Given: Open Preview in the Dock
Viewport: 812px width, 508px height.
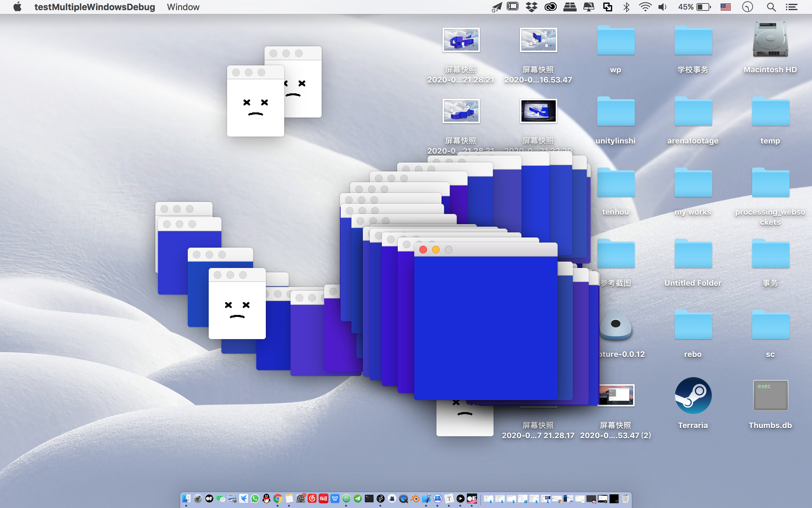Looking at the screenshot, I should [232, 498].
